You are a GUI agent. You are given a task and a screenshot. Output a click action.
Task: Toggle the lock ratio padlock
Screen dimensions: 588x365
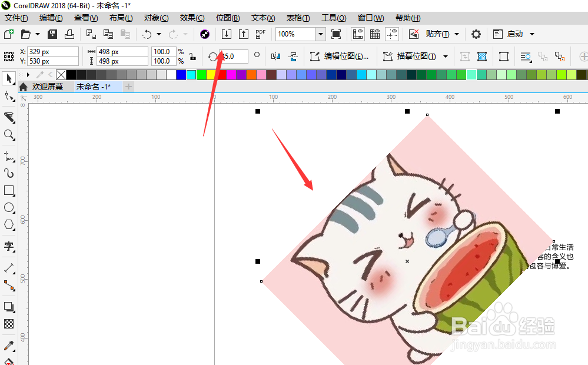pyautogui.click(x=192, y=57)
